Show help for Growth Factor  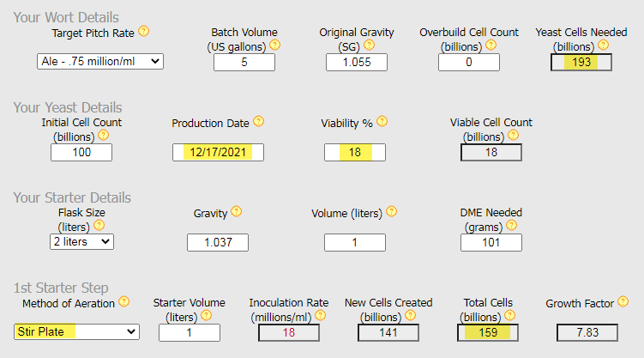623,301
